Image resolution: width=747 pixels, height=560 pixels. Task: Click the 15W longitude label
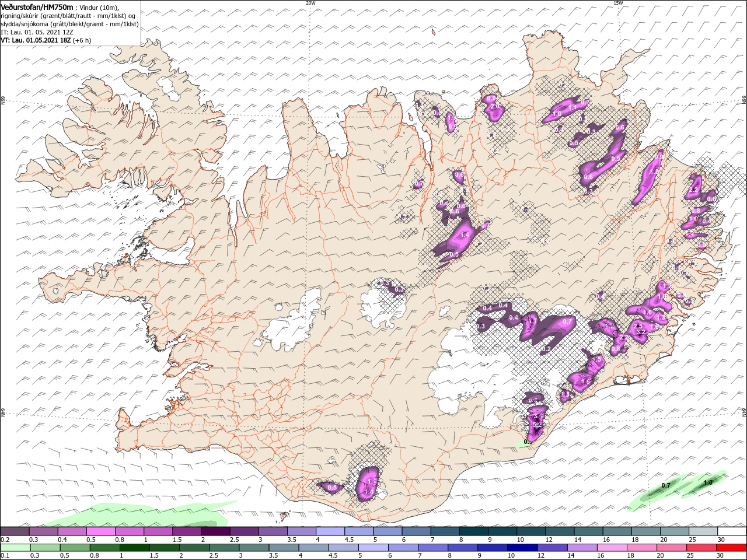[618, 3]
